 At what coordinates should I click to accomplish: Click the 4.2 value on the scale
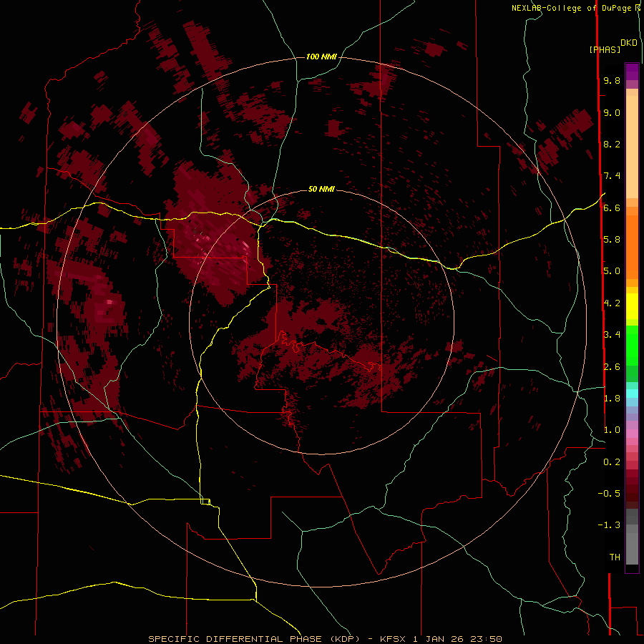[x=612, y=303]
